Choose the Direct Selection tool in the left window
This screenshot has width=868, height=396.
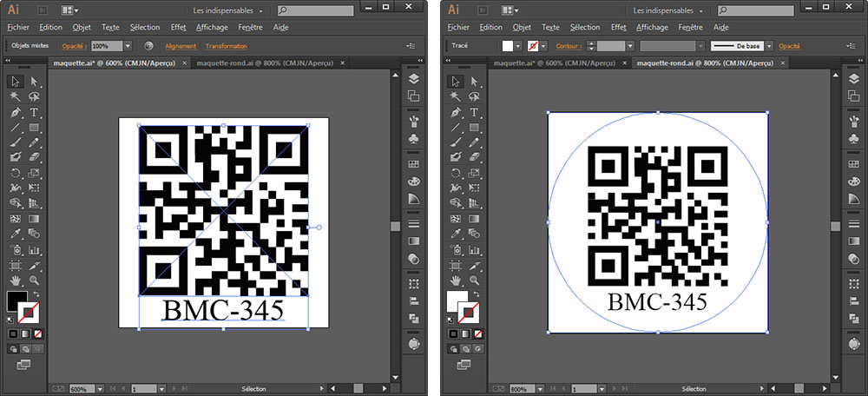point(34,82)
